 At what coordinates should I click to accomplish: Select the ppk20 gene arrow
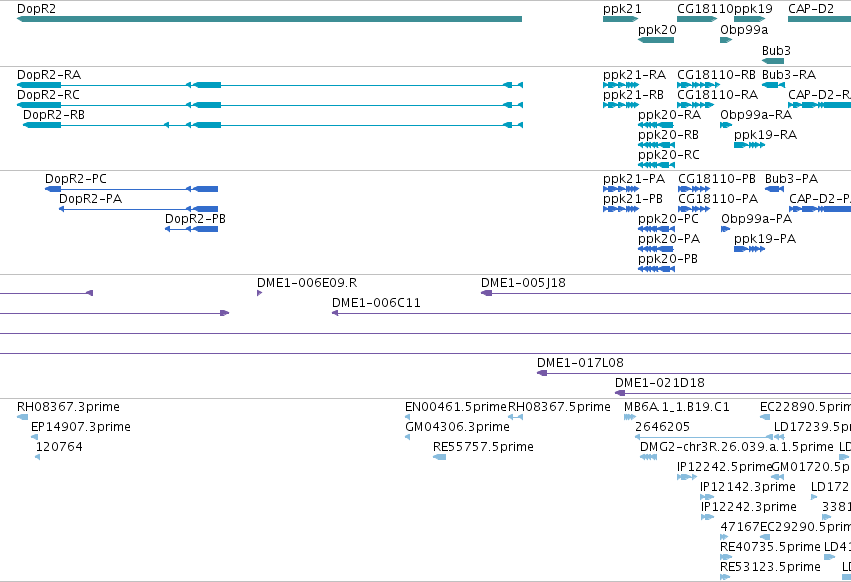coord(656,40)
